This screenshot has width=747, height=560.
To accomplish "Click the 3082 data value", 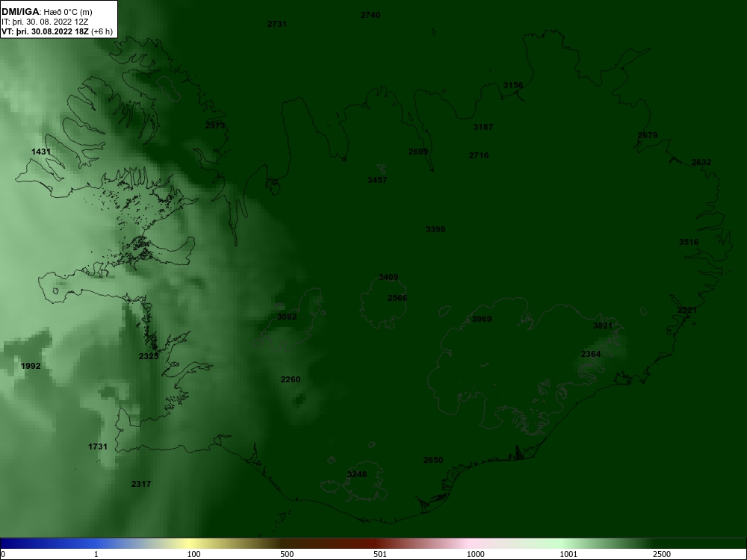I will click(287, 317).
